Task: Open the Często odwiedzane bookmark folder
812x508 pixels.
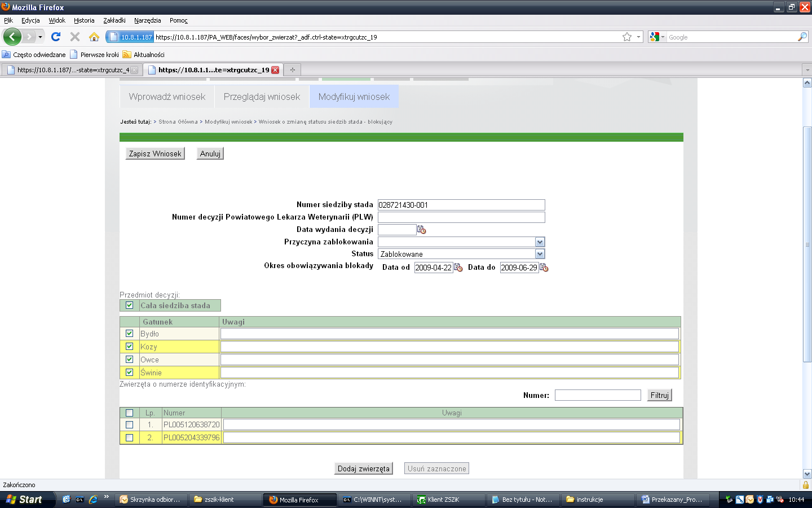Action: (x=34, y=55)
